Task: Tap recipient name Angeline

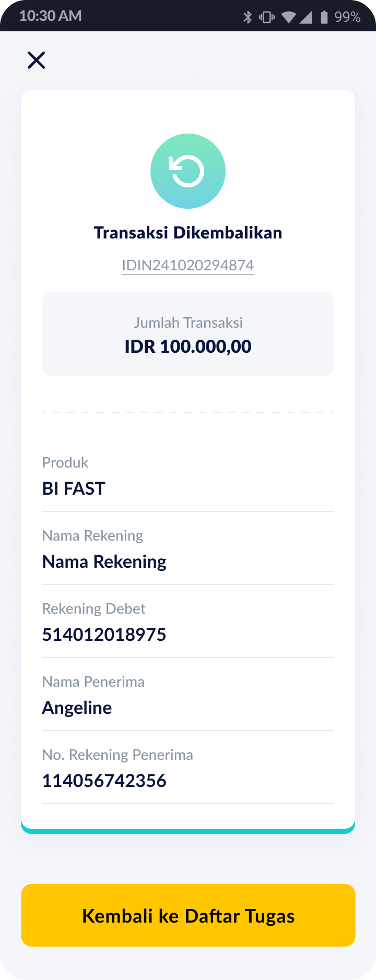Action: 77,708
